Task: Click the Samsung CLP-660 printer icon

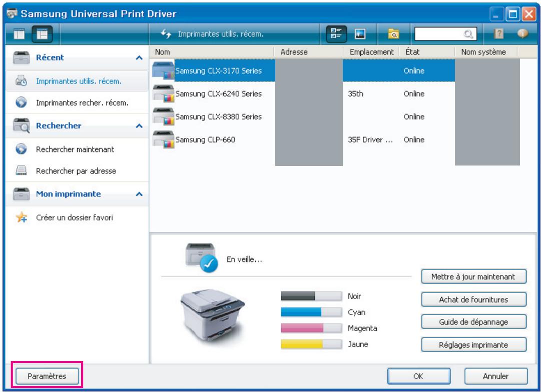Action: [164, 139]
